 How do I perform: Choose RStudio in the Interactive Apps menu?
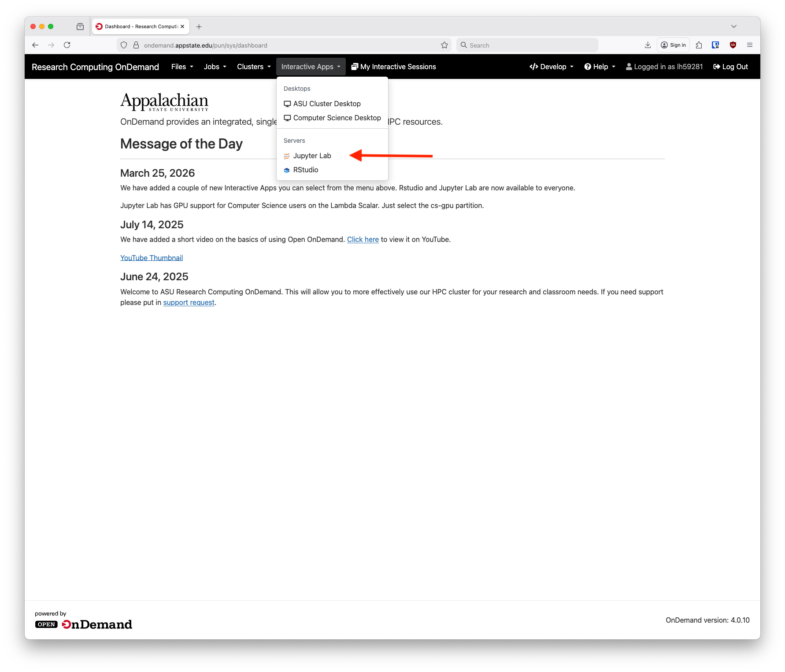[305, 170]
